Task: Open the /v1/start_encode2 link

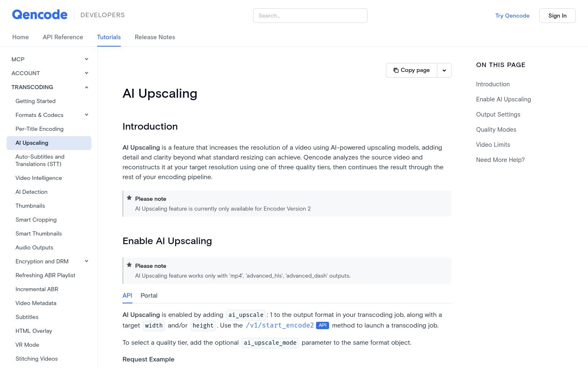Action: coord(280,325)
